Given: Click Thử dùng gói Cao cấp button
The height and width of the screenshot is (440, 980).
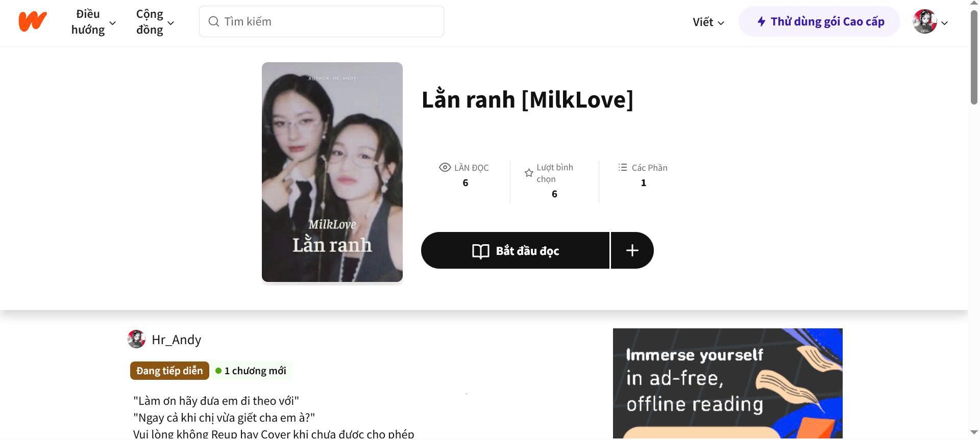Looking at the screenshot, I should [x=819, y=21].
